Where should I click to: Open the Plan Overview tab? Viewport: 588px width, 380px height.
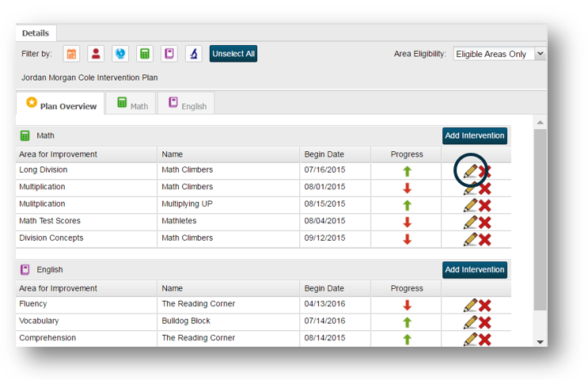point(61,105)
